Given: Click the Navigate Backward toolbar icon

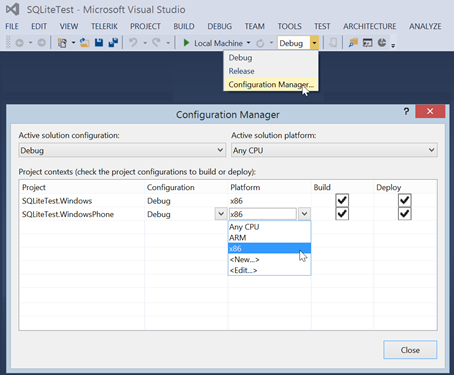Looking at the screenshot, I should (20, 43).
